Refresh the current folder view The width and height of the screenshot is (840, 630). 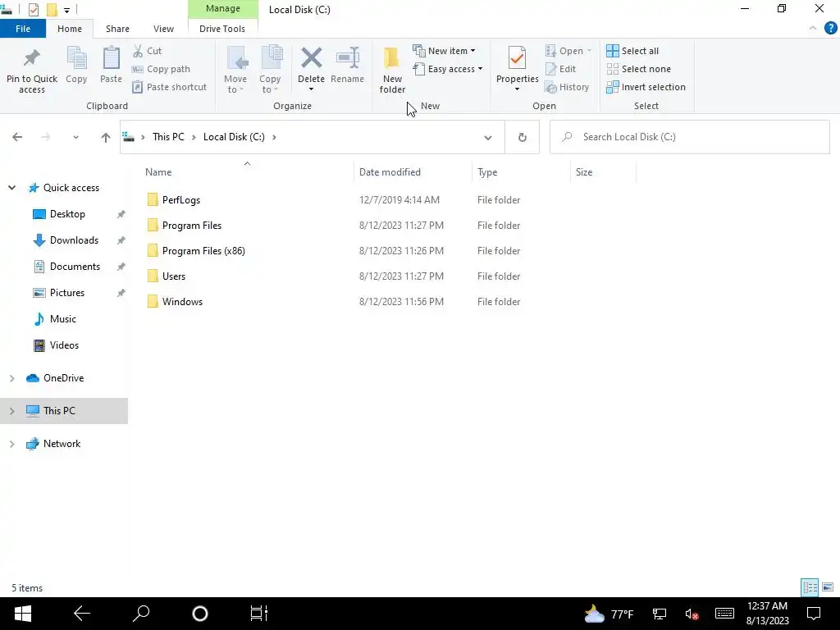tap(523, 137)
